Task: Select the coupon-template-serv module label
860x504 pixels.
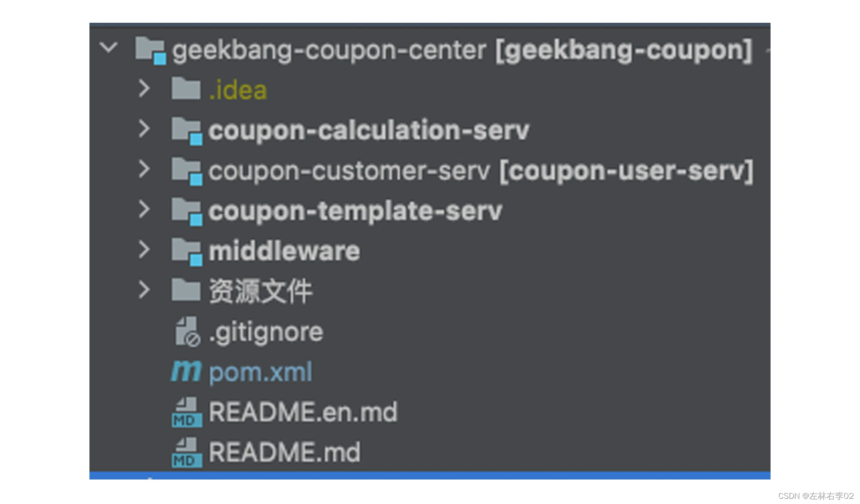Action: 355,211
